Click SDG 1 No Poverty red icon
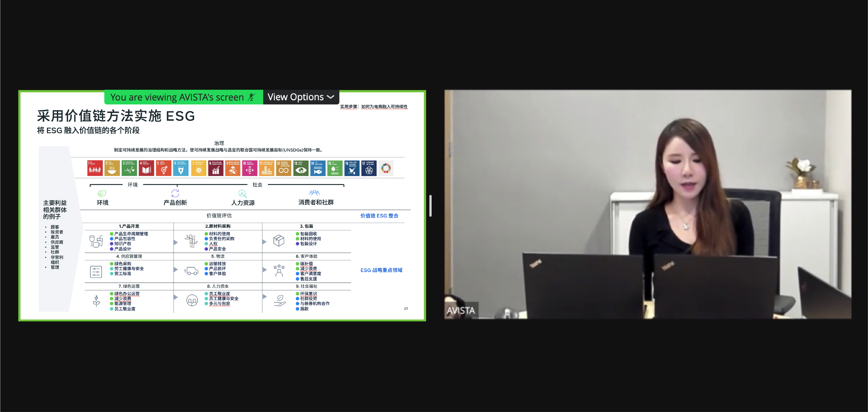Image resolution: width=868 pixels, height=412 pixels. (95, 168)
